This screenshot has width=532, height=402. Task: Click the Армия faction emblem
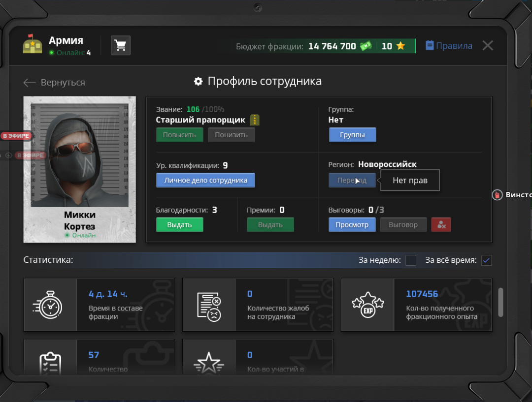coord(32,45)
